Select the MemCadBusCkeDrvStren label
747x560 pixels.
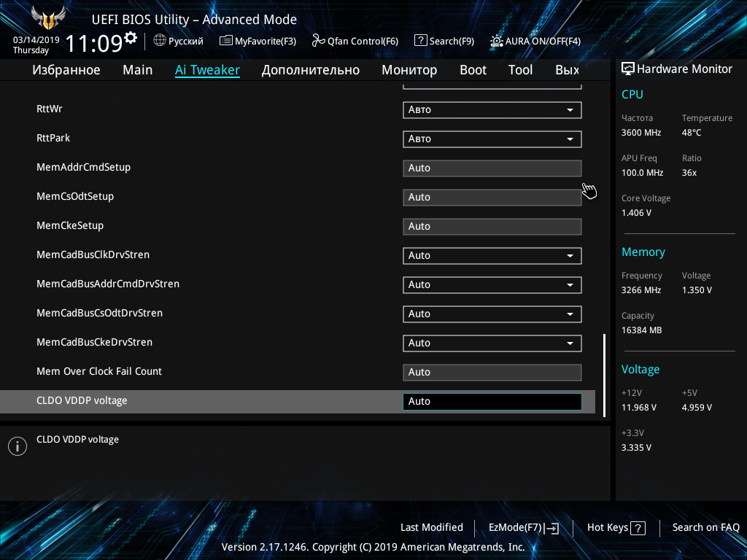tap(94, 342)
